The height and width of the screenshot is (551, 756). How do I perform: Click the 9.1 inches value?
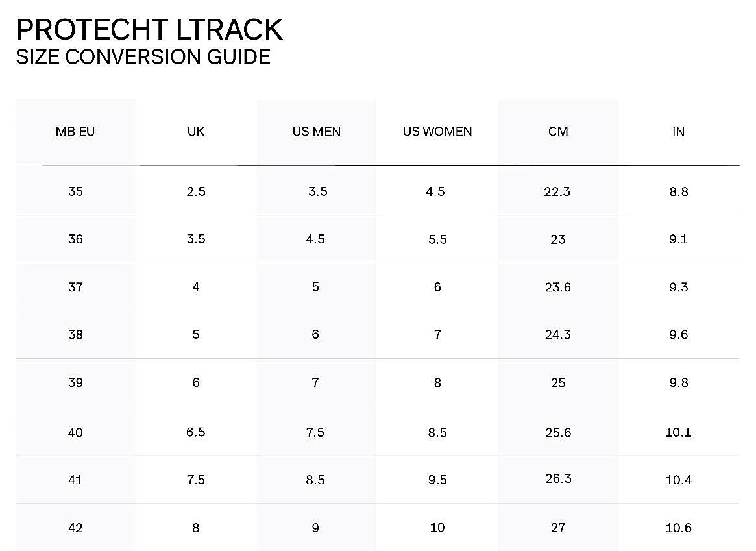pyautogui.click(x=678, y=239)
